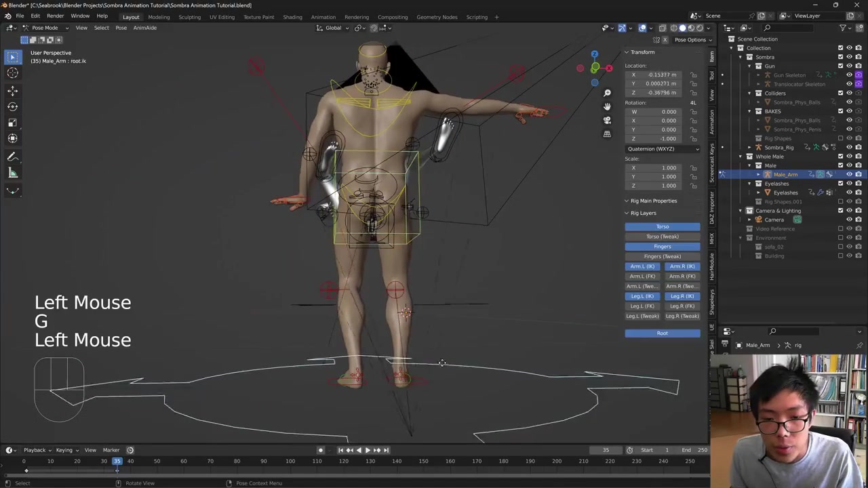Select the Scale tool in left toolbar

[12, 123]
